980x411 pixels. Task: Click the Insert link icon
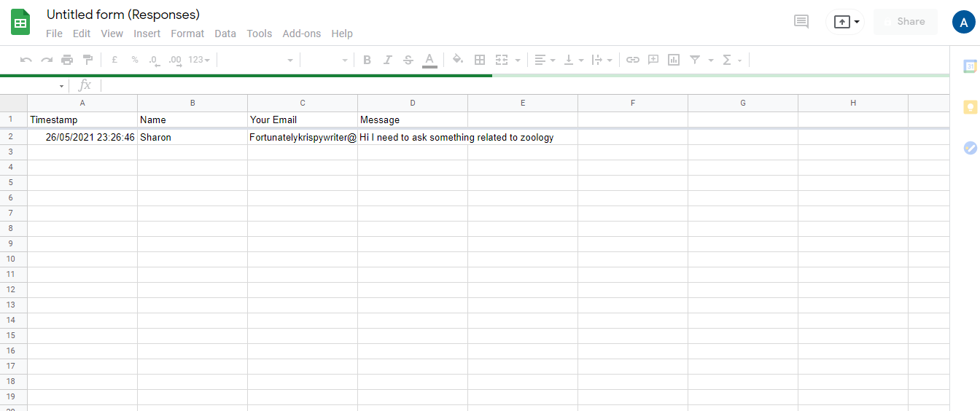633,60
